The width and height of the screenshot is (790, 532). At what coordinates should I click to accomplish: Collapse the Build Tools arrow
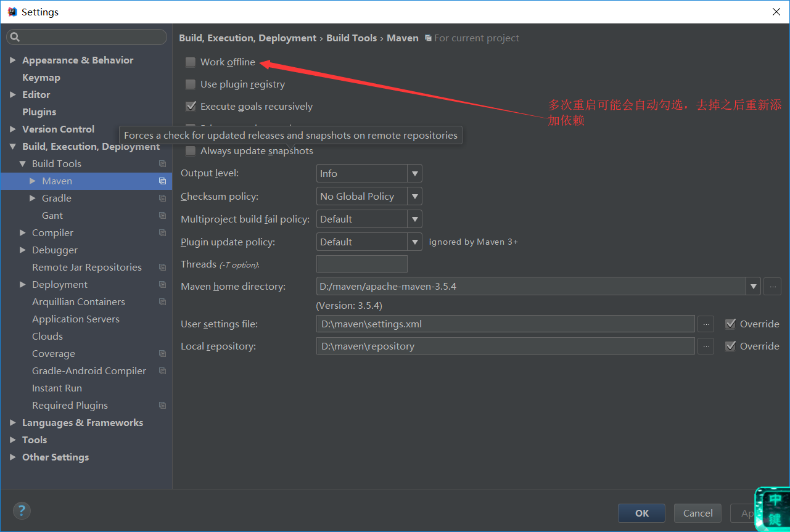[23, 164]
